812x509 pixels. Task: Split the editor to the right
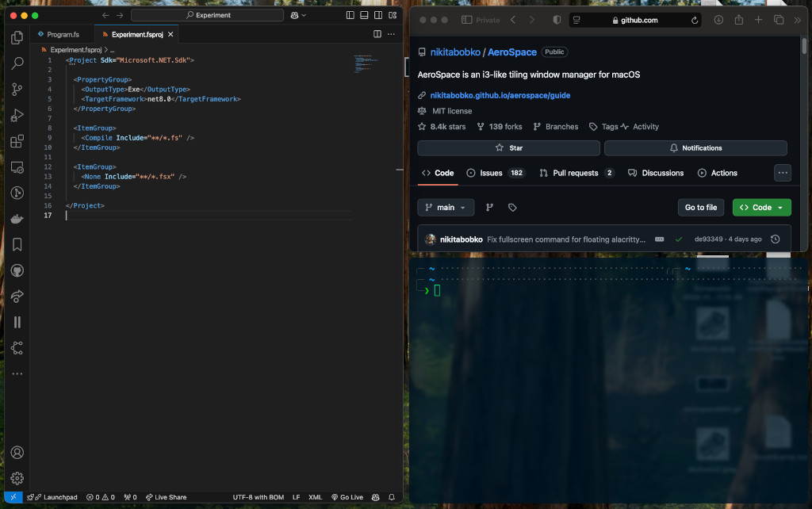point(377,34)
